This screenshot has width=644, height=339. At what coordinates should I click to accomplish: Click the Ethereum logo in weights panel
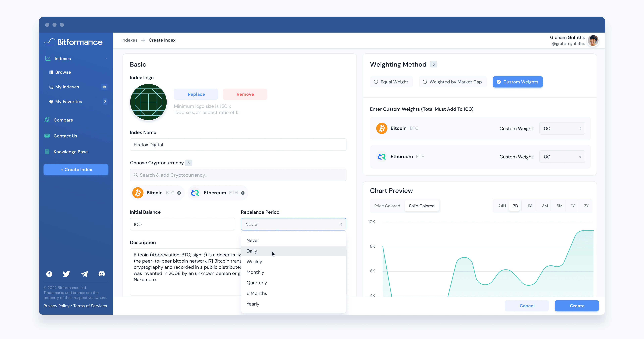tap(382, 156)
